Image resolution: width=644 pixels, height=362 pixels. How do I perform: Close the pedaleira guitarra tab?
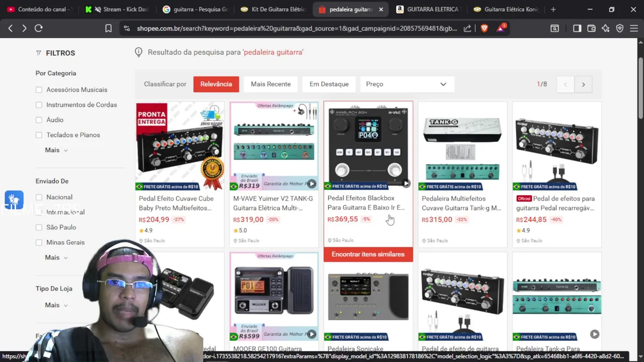click(381, 9)
